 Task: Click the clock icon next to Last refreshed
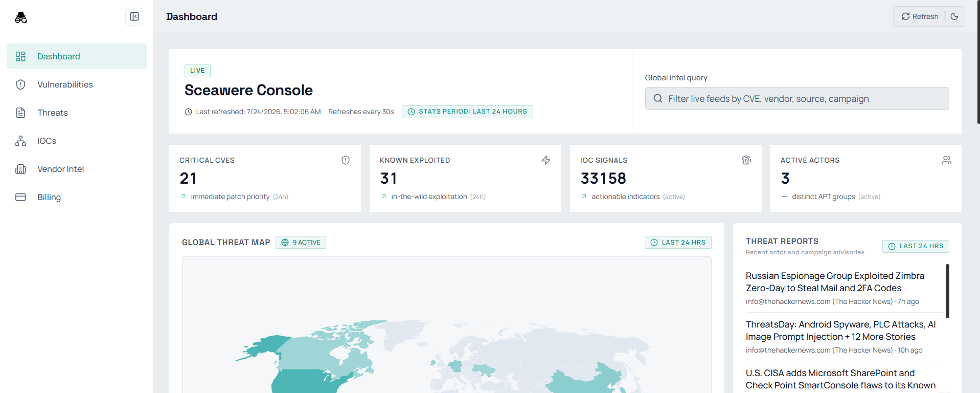pyautogui.click(x=188, y=112)
